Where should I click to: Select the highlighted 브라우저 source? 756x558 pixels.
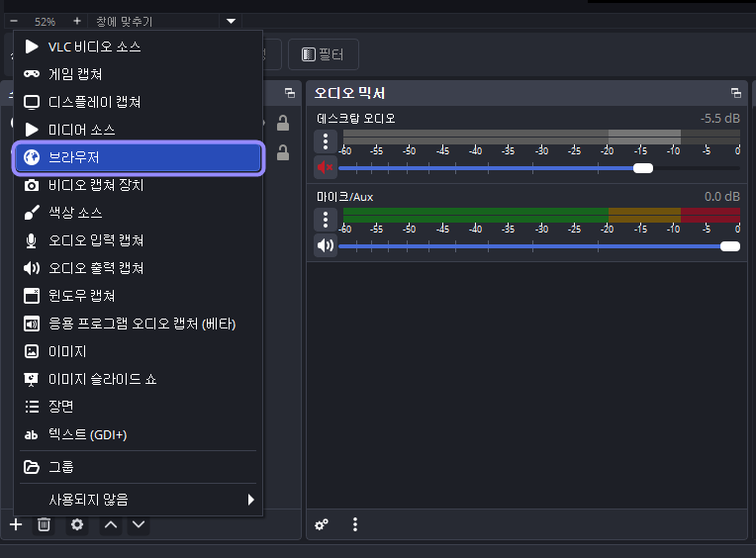click(x=138, y=157)
